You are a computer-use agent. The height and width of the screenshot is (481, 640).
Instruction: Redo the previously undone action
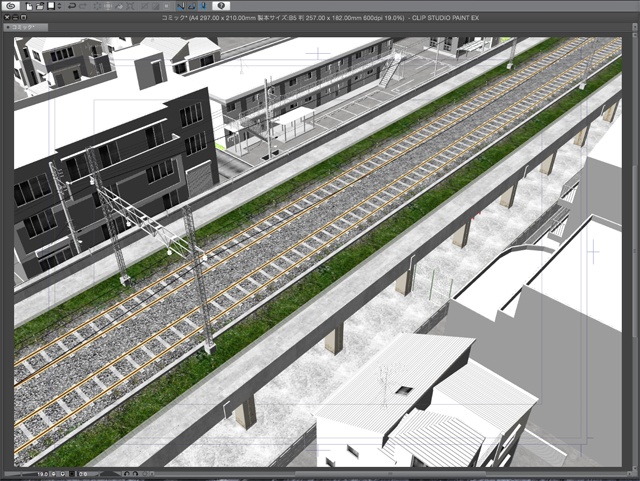pos(83,6)
